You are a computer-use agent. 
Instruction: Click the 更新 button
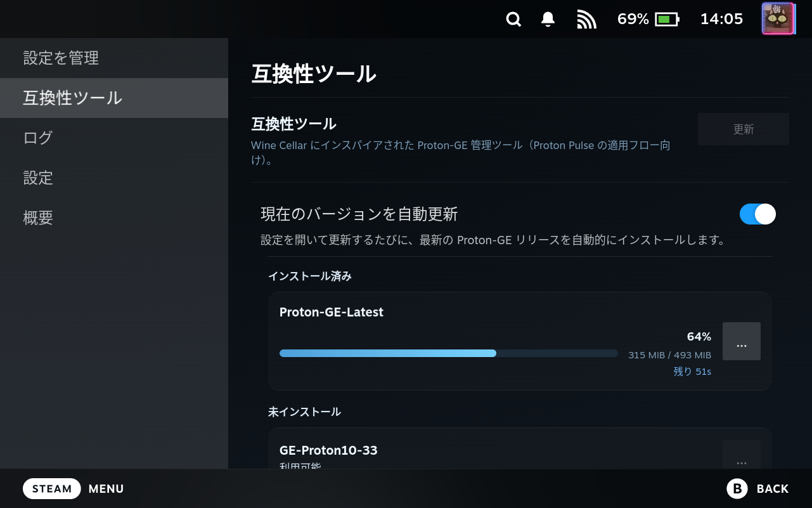coord(744,129)
